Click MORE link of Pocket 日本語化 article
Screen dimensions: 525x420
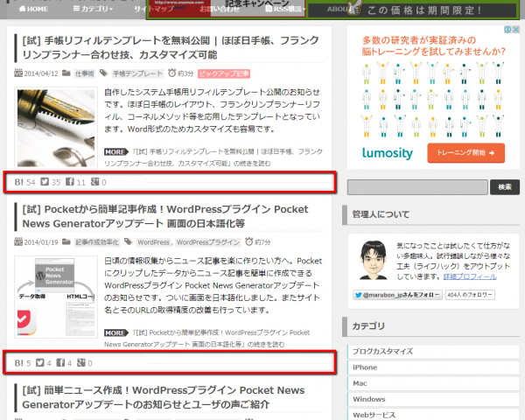click(115, 332)
